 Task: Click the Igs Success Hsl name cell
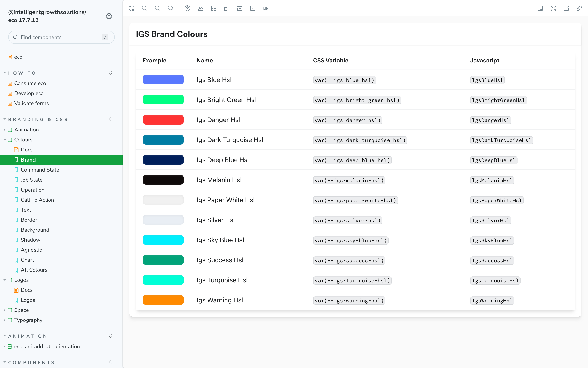(x=220, y=260)
